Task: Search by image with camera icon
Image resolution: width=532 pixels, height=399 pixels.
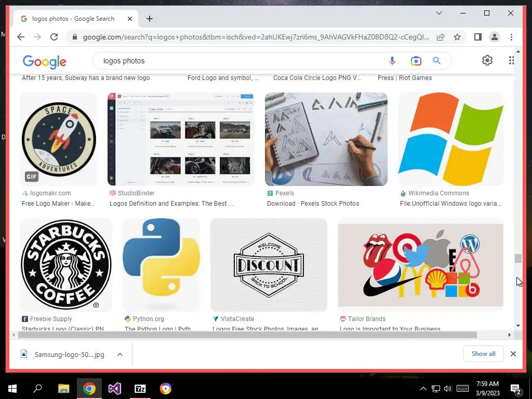Action: pyautogui.click(x=416, y=61)
